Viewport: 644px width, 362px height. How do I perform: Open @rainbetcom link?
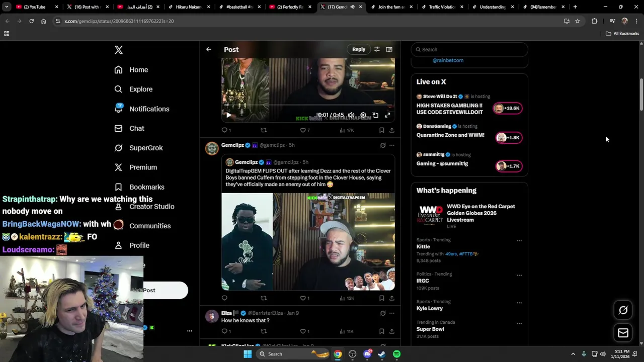pos(448,60)
